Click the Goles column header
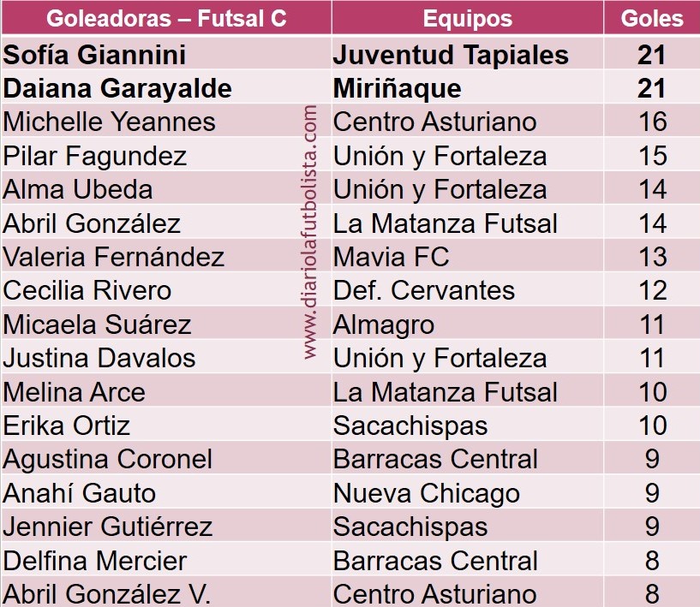This screenshot has height=607, width=700. (652, 18)
